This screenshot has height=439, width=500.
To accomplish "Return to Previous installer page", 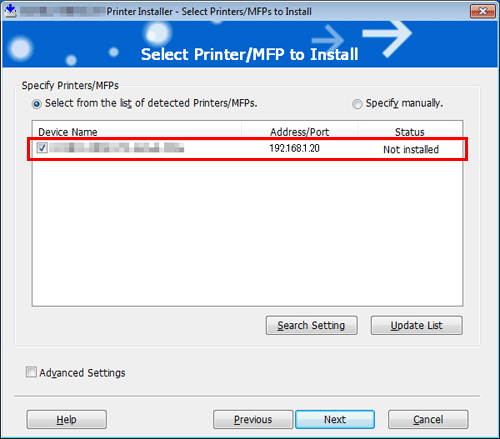I will point(253,419).
